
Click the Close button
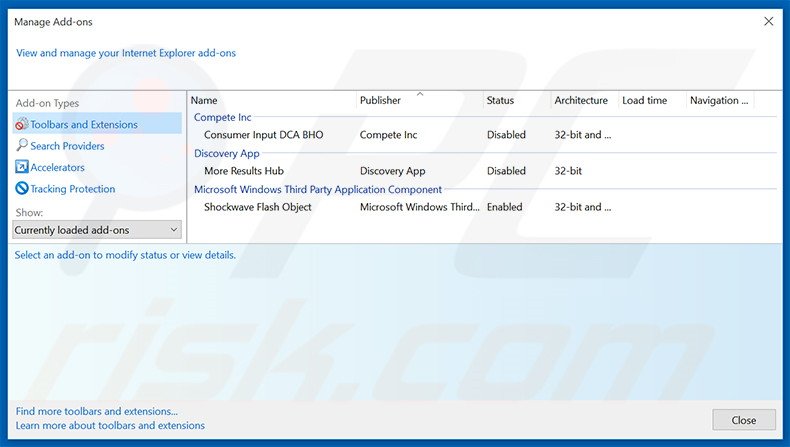tap(744, 420)
